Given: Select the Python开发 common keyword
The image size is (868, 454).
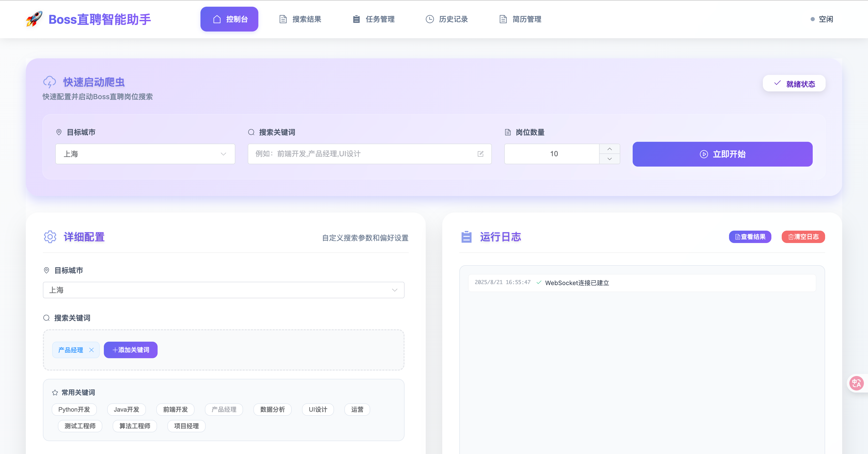Looking at the screenshot, I should point(74,410).
